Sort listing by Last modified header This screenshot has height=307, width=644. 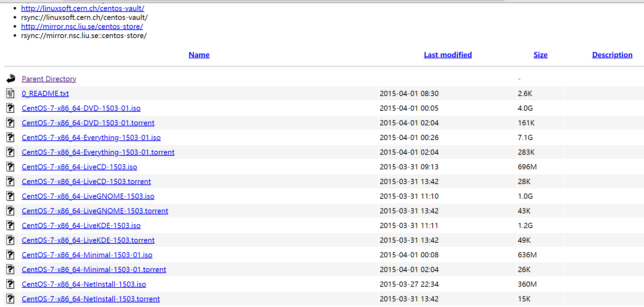pos(448,55)
